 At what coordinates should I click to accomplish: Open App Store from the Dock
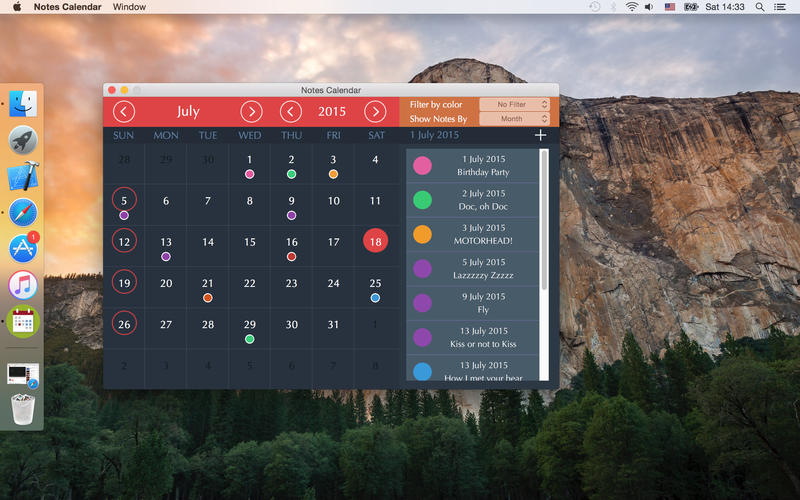[x=23, y=248]
